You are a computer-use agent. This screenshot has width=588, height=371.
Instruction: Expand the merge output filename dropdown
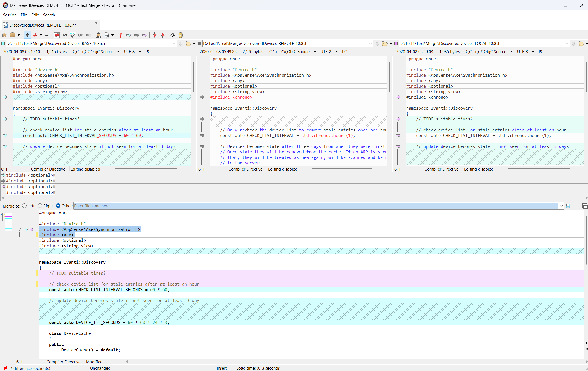pyautogui.click(x=561, y=206)
